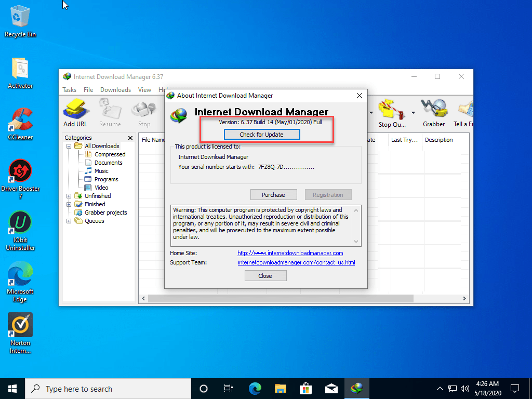
Task: Launch CCleaner from desktop
Action: pos(20,124)
